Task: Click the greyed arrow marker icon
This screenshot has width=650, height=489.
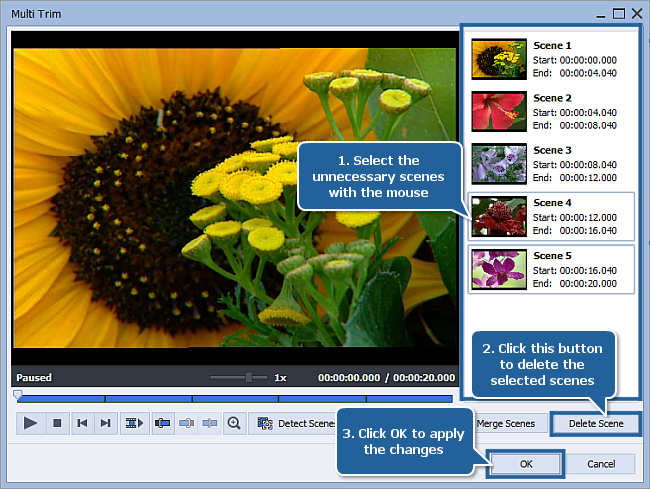Action: (x=210, y=423)
